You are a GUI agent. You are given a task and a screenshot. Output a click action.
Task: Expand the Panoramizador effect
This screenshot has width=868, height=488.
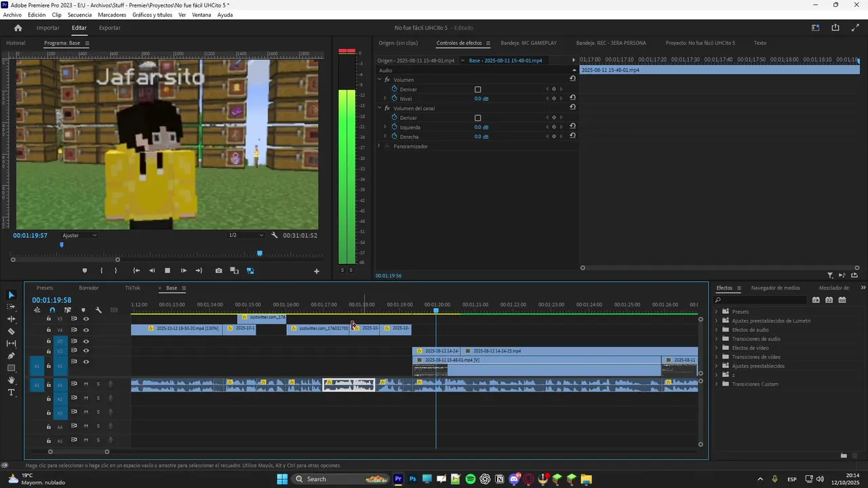click(379, 146)
